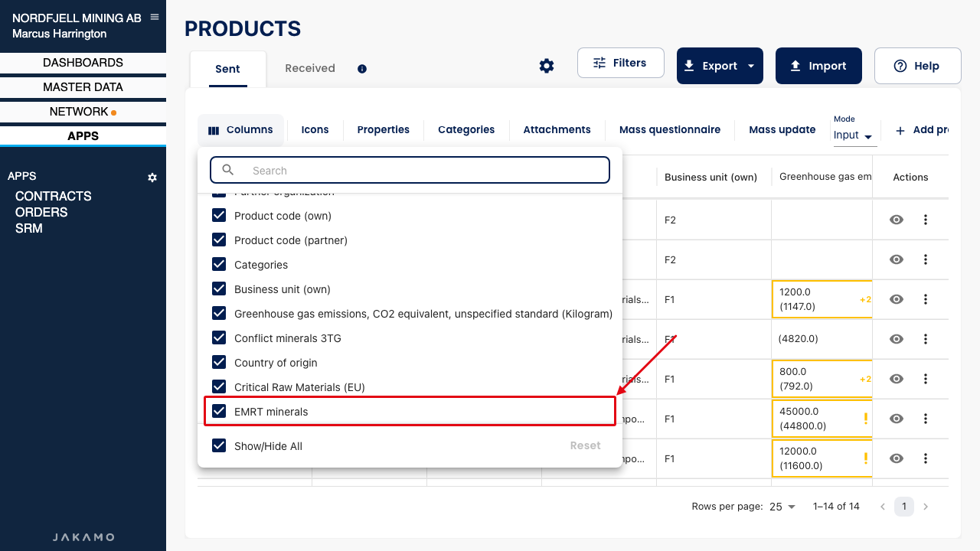Viewport: 980px width, 551px height.
Task: Open NETWORK in the sidebar
Action: [x=83, y=112]
